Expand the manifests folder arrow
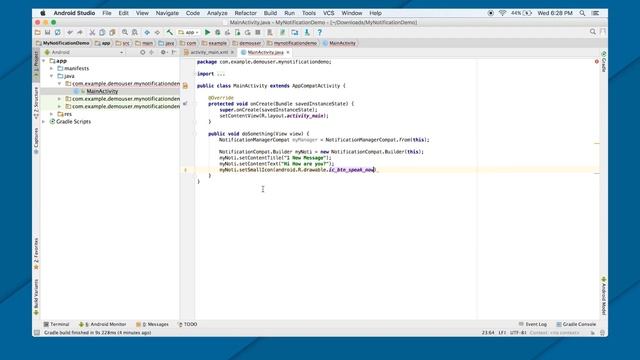The image size is (640, 360). (52, 69)
